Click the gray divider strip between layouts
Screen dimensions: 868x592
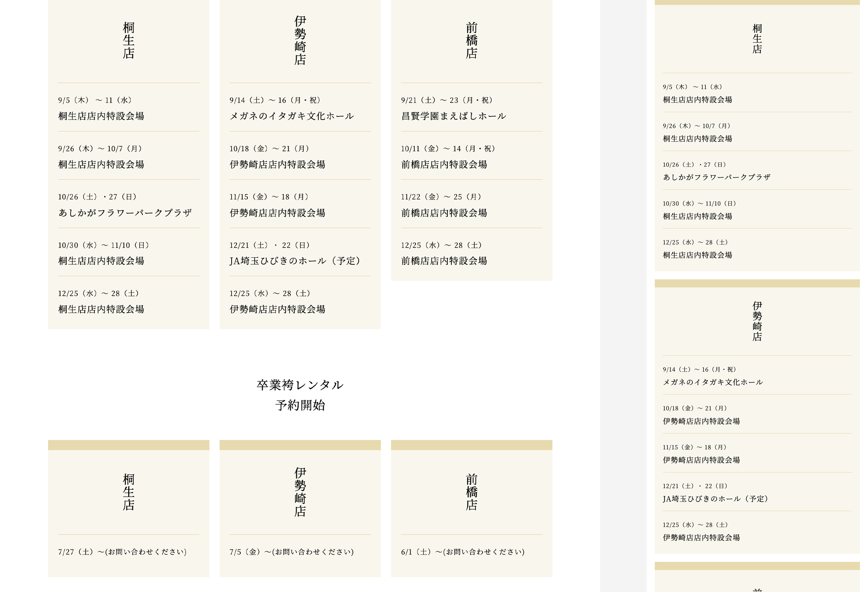click(x=623, y=296)
